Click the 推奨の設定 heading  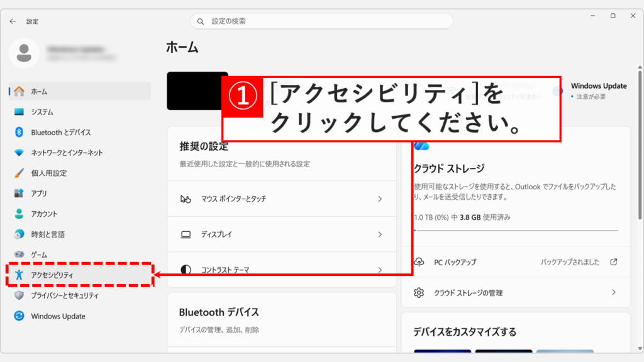[204, 146]
